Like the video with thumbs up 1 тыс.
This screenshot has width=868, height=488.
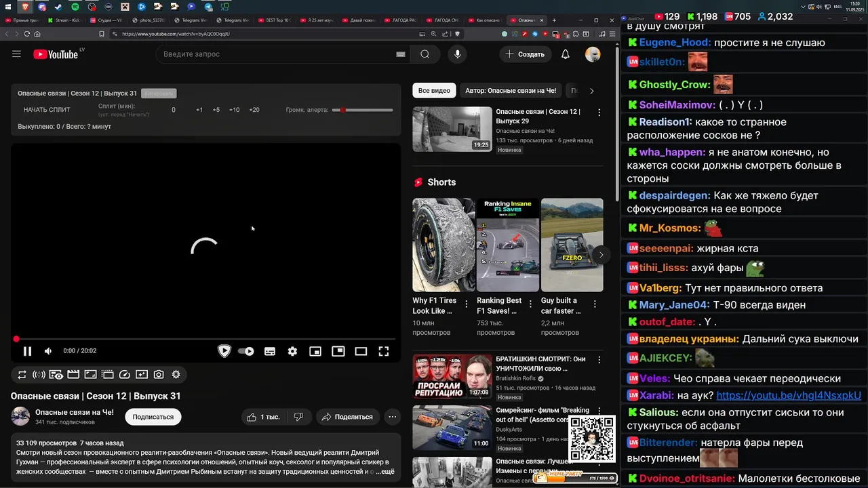click(264, 417)
